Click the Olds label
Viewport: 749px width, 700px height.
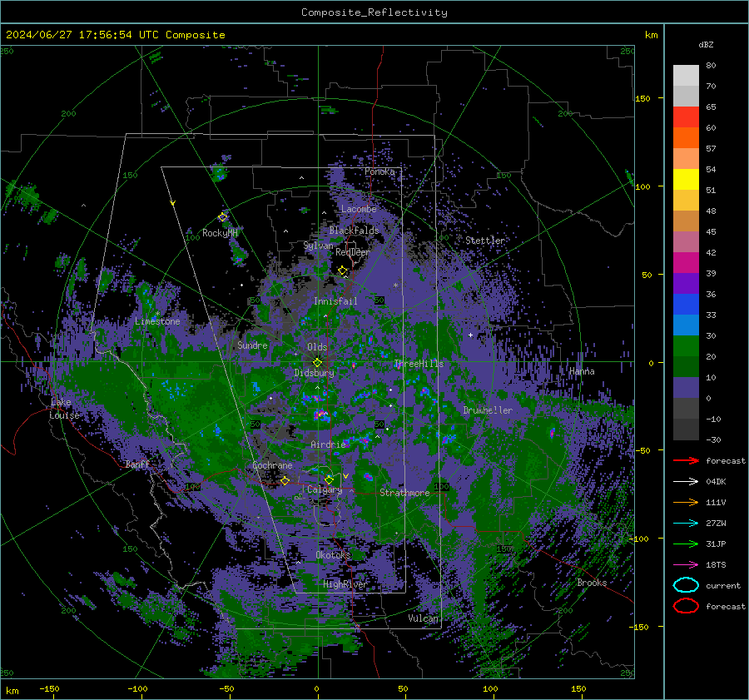pos(317,347)
